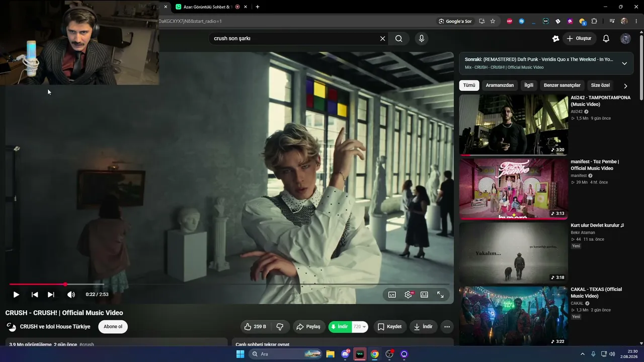Expand the Mix playlist panel chevron
The image size is (644, 362).
[624, 63]
